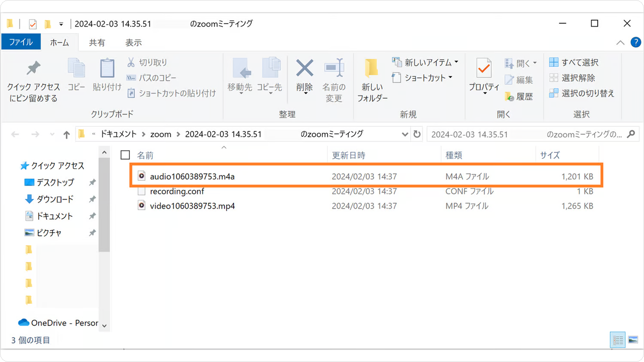Click the folder search box
This screenshot has width=644, height=362.
(533, 135)
